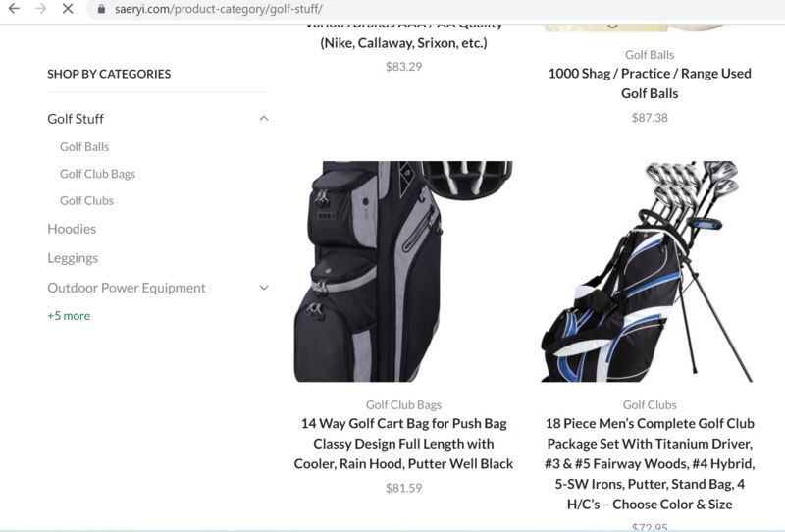Show more categories via +5 more
The image size is (785, 532).
(69, 316)
